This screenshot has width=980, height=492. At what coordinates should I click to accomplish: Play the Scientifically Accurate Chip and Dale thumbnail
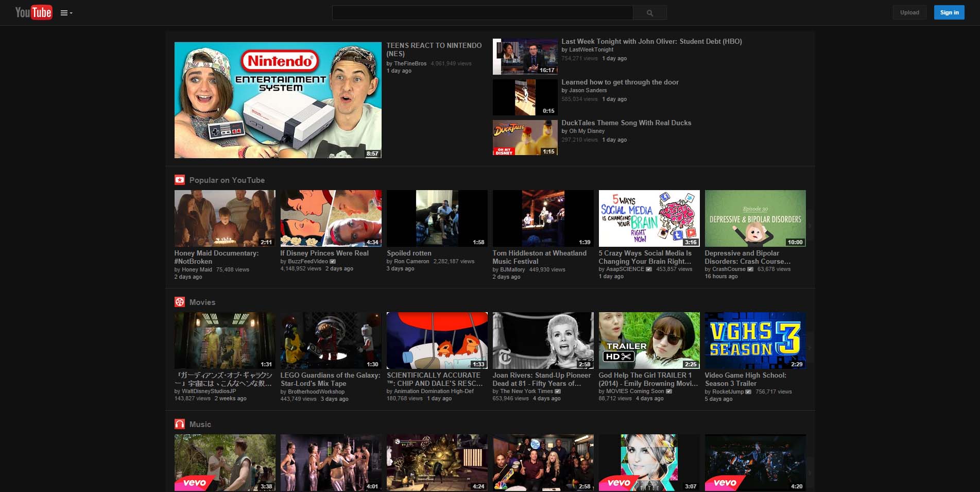(x=437, y=341)
